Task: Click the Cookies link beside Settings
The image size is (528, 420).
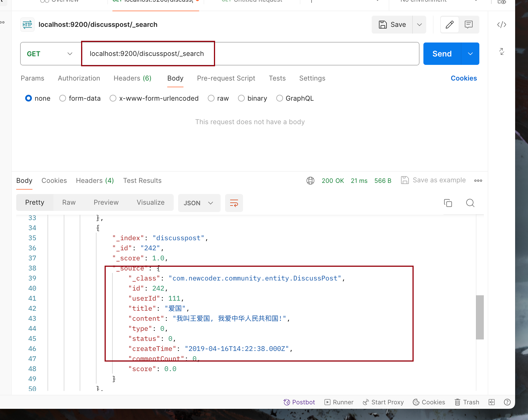Action: 464,78
